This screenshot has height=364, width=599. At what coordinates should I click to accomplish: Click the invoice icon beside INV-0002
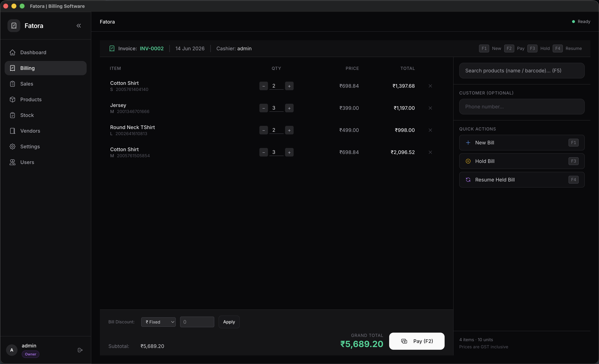pos(112,49)
